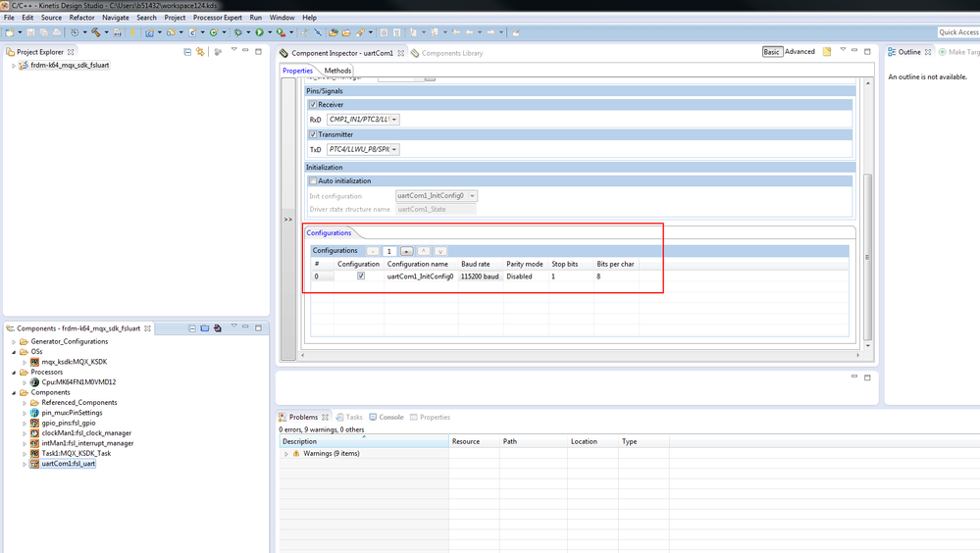Click the Quick Access search field
This screenshot has width=980, height=553.
click(958, 32)
